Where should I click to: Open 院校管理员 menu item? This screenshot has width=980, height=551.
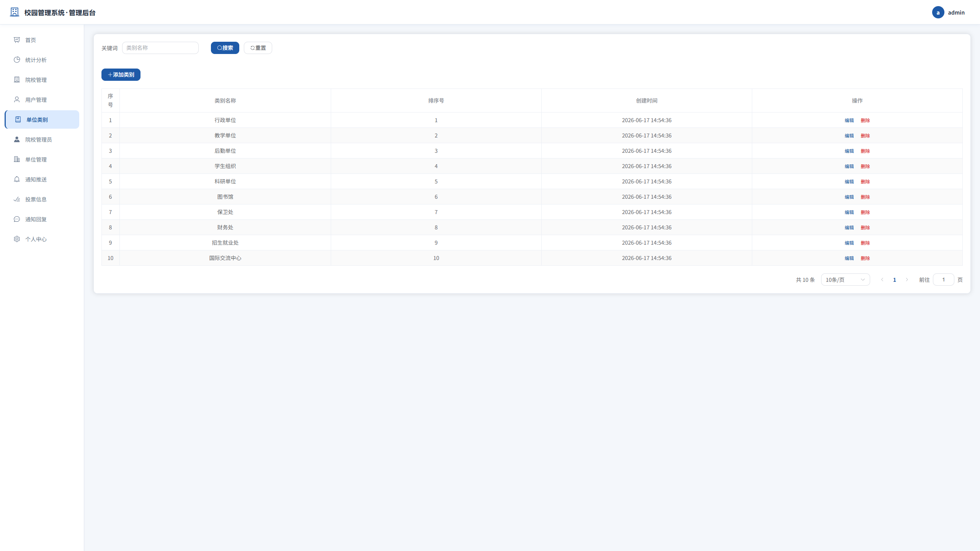pyautogui.click(x=42, y=139)
